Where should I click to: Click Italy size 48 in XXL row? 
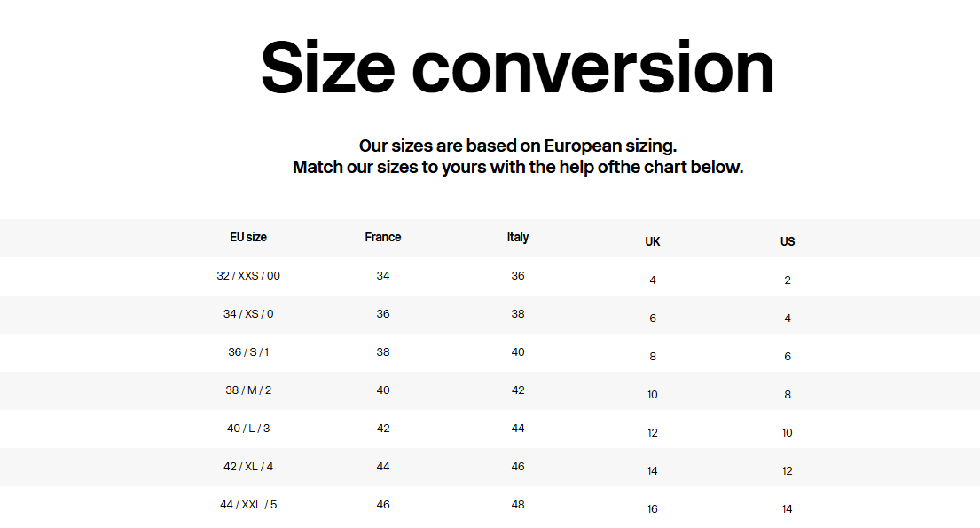pyautogui.click(x=518, y=505)
